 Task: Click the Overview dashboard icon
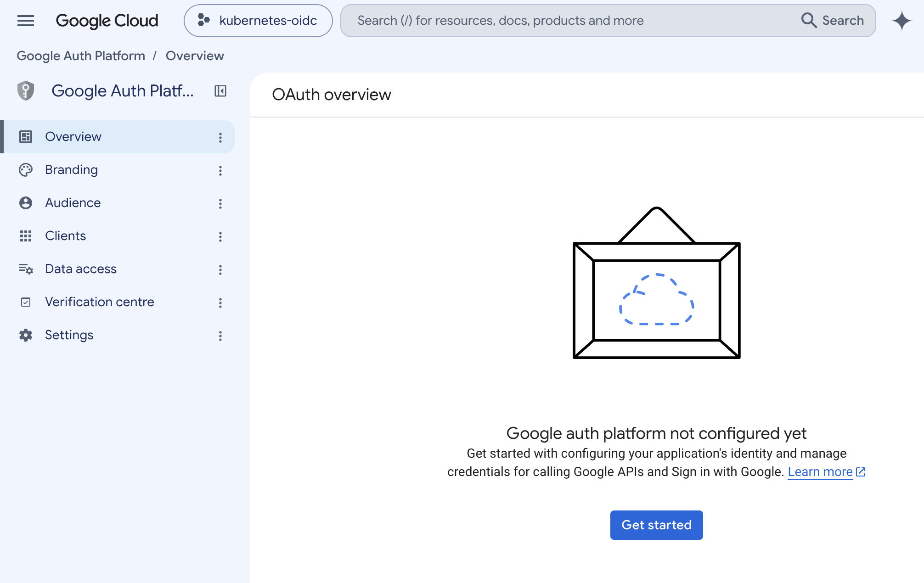pyautogui.click(x=26, y=137)
